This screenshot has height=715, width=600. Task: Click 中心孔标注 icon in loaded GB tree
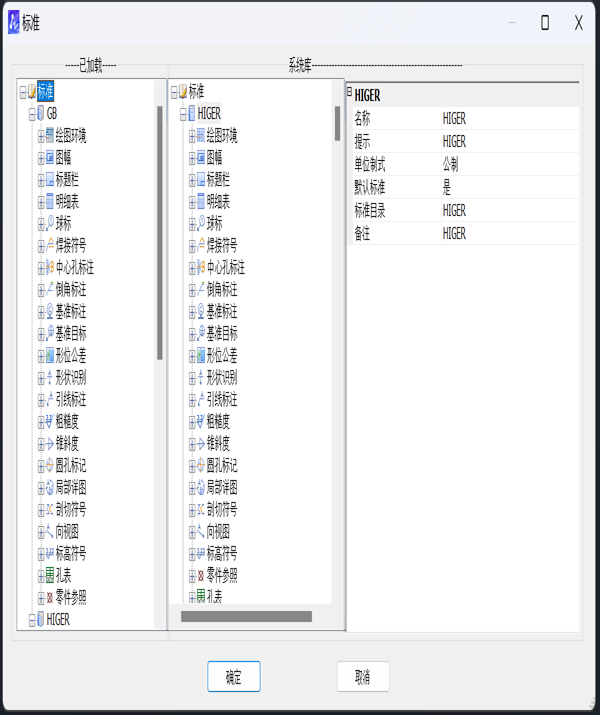50,267
